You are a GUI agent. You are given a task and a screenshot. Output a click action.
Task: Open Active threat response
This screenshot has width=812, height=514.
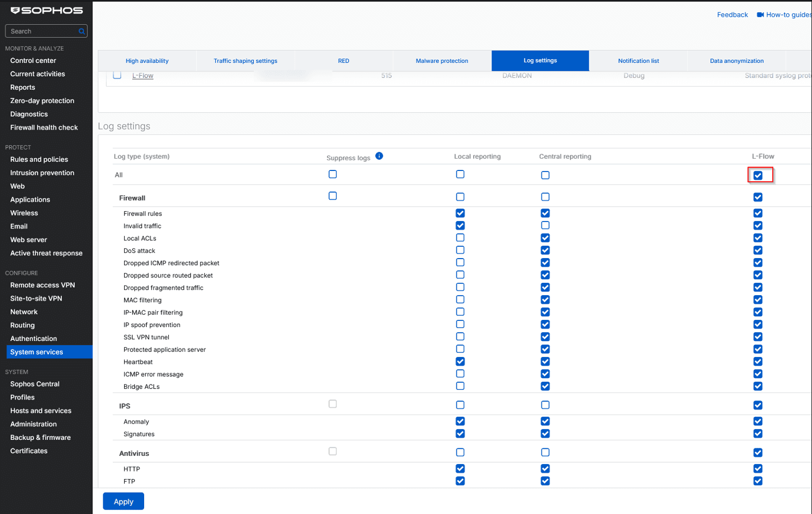click(46, 253)
